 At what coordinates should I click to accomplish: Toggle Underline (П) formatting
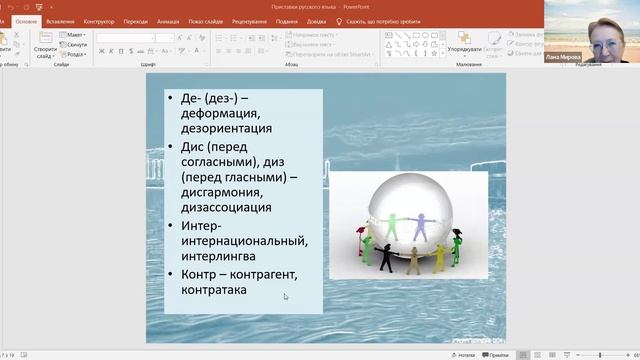(121, 51)
